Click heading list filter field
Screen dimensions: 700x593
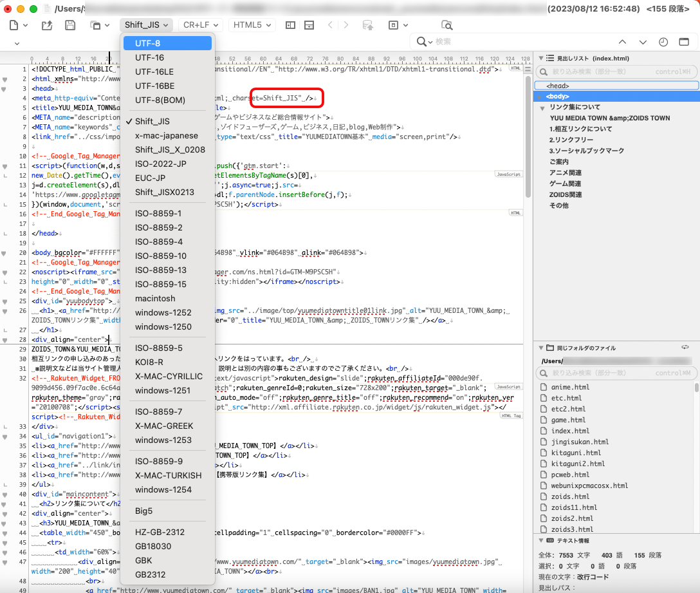(x=616, y=71)
